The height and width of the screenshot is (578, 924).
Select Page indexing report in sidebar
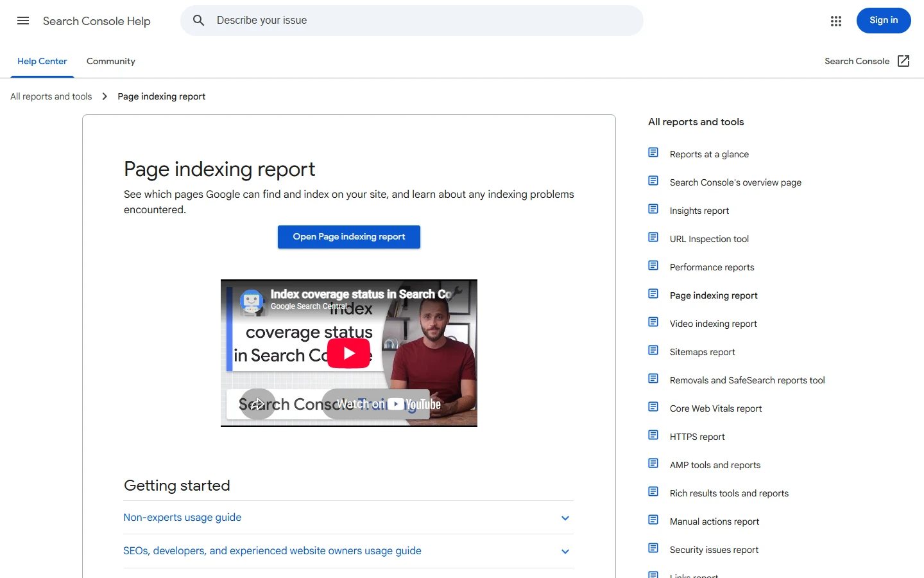tap(714, 295)
